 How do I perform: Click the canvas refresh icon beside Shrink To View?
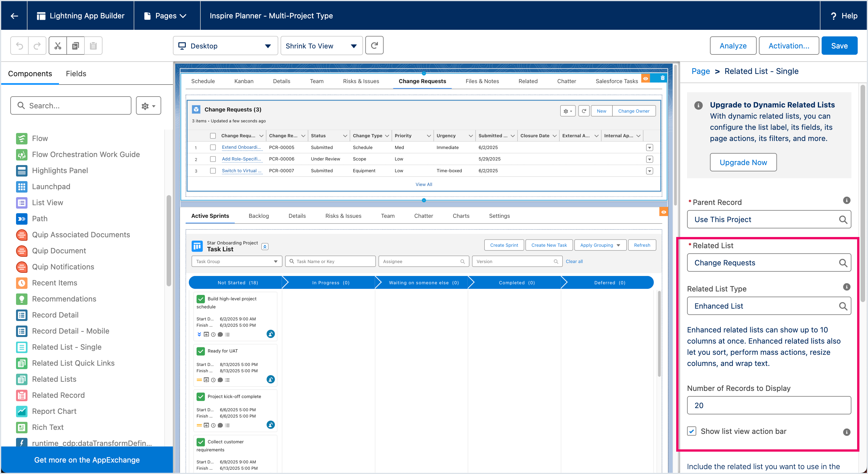(374, 45)
